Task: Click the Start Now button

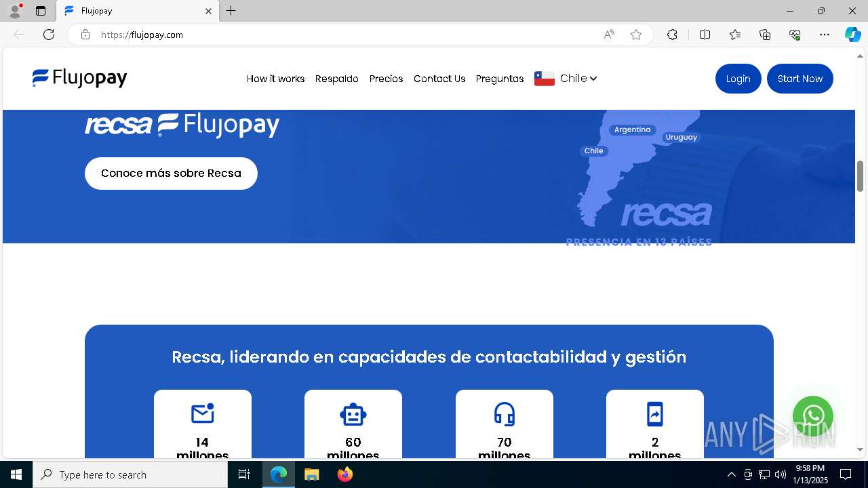Action: tap(800, 79)
